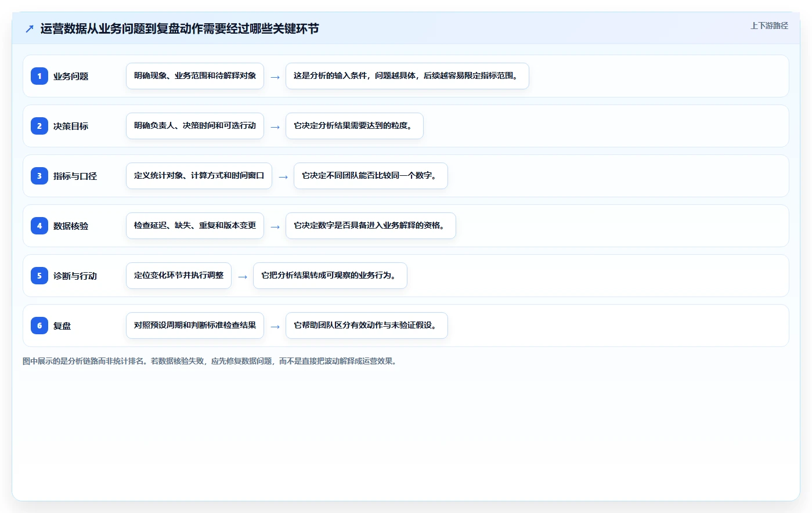Click the arrow in the 指标与口径 row
The height and width of the screenshot is (513, 812).
click(x=283, y=177)
